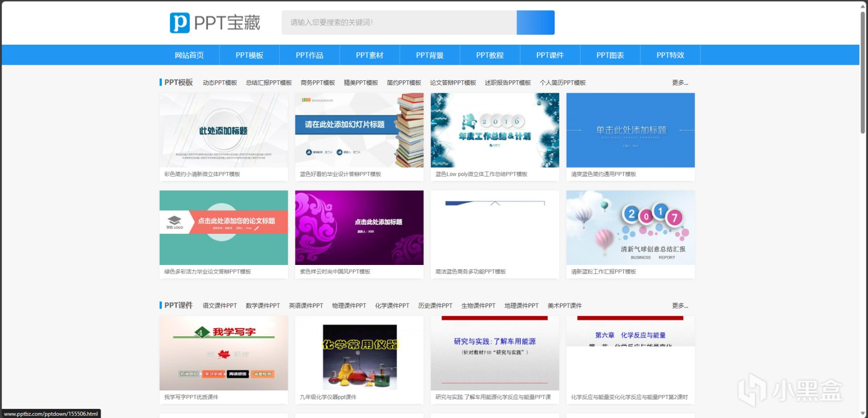Open the 我学写字 courseware thumbnail
The image size is (868, 418).
[x=224, y=353]
